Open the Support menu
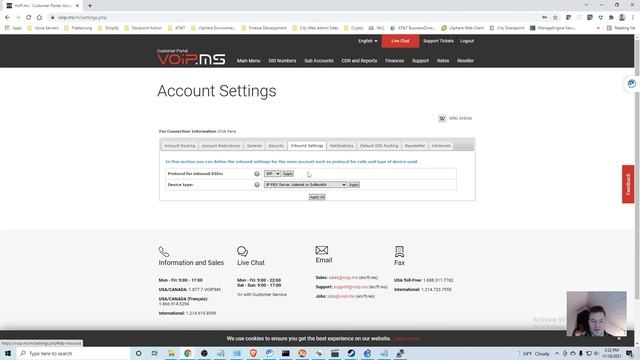The image size is (640, 360). [x=420, y=61]
